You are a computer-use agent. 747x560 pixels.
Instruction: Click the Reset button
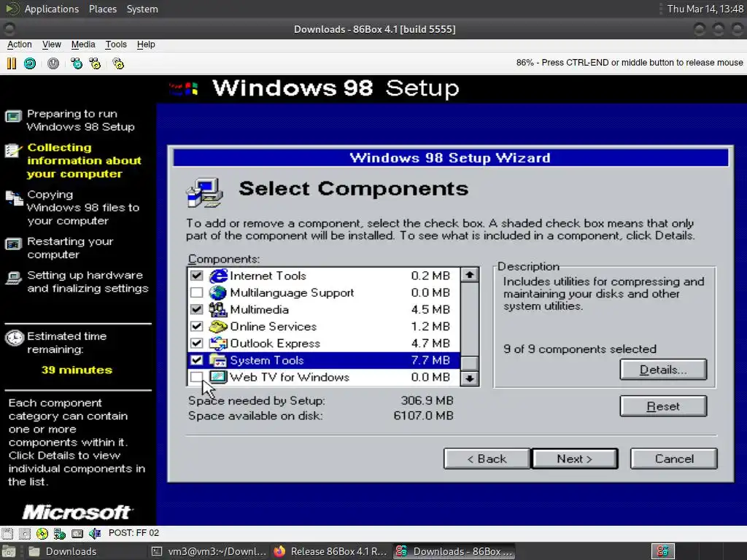[663, 406]
